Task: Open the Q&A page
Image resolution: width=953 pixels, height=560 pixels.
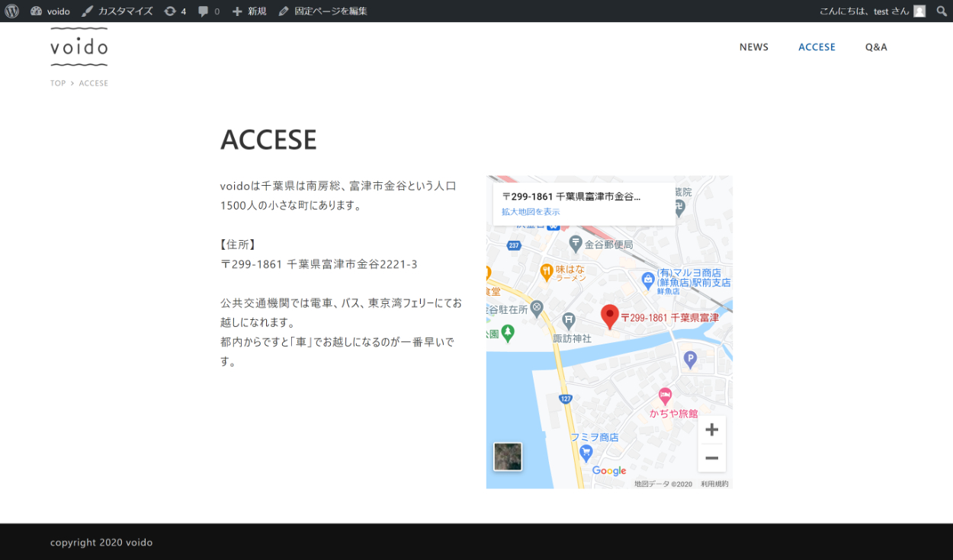Action: (876, 47)
